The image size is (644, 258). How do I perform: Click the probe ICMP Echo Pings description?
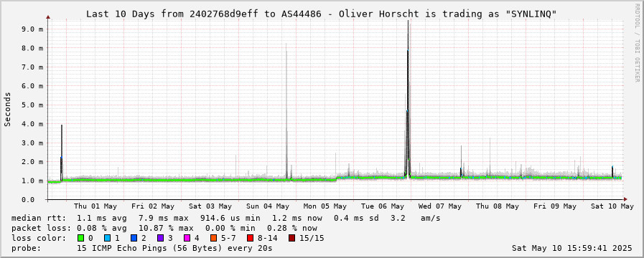point(141,248)
